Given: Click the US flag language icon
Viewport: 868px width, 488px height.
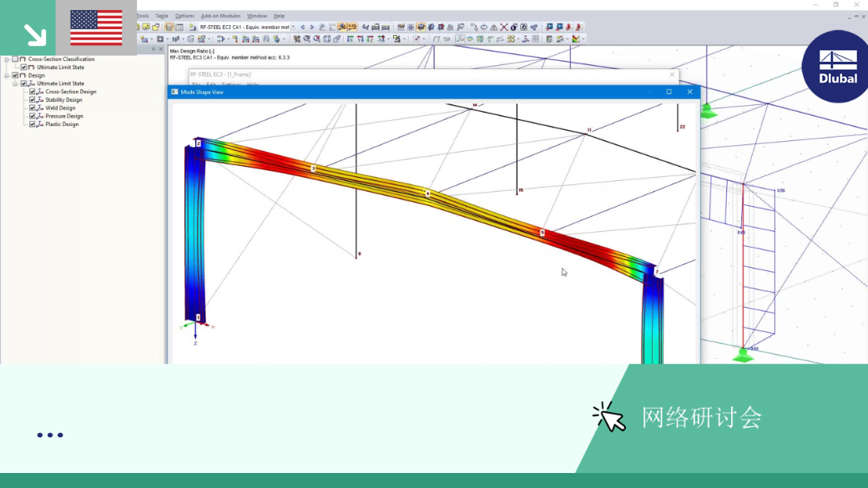Looking at the screenshot, I should point(96,28).
